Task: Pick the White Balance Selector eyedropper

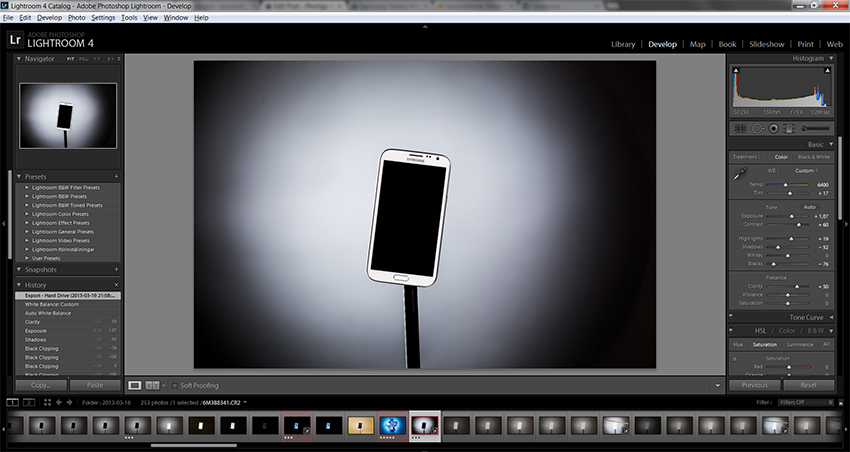Action: [x=740, y=173]
